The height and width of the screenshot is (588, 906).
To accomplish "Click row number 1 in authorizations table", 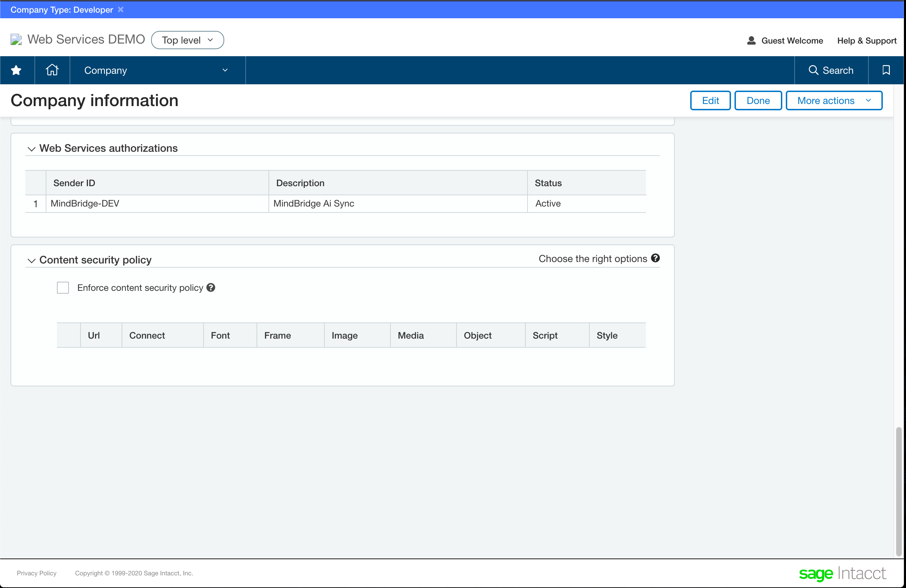I will coord(35,204).
